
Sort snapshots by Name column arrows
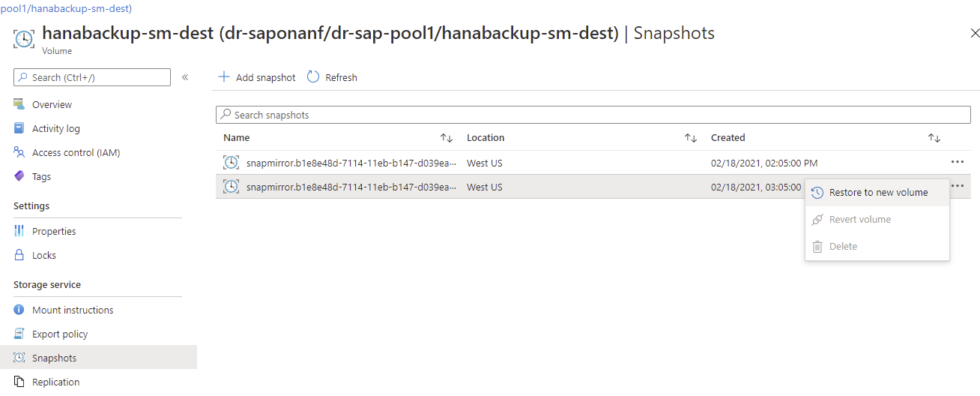447,138
